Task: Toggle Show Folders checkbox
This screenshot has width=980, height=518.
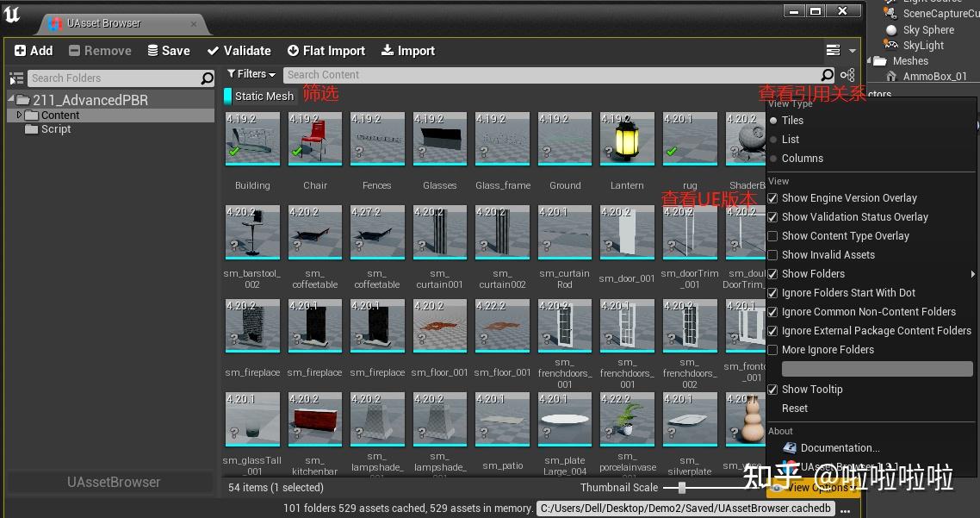Action: [773, 274]
